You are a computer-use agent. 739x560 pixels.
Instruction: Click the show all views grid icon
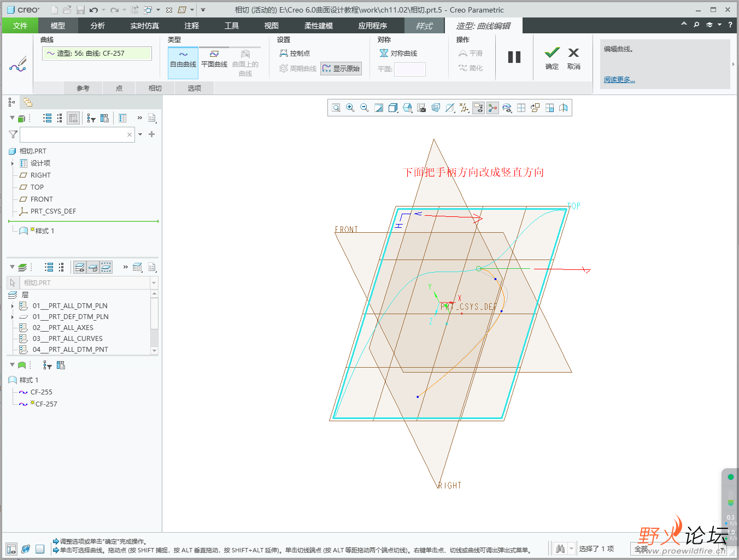point(521,108)
